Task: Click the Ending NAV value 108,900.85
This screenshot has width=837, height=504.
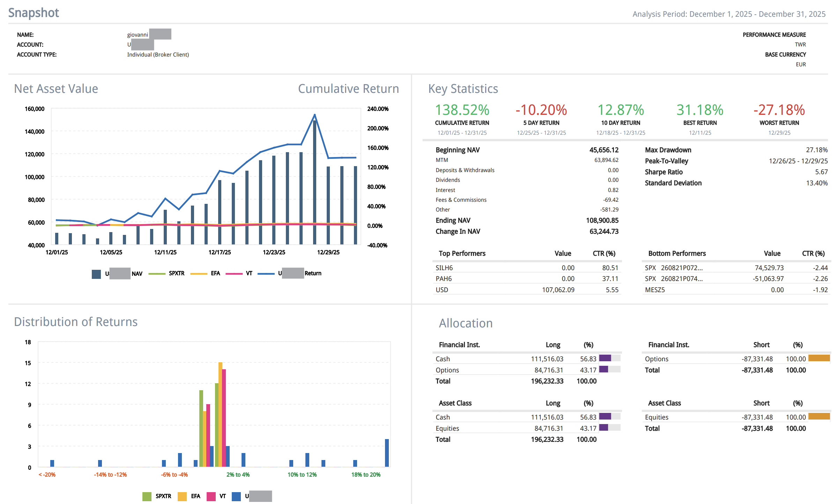Action: click(x=602, y=221)
